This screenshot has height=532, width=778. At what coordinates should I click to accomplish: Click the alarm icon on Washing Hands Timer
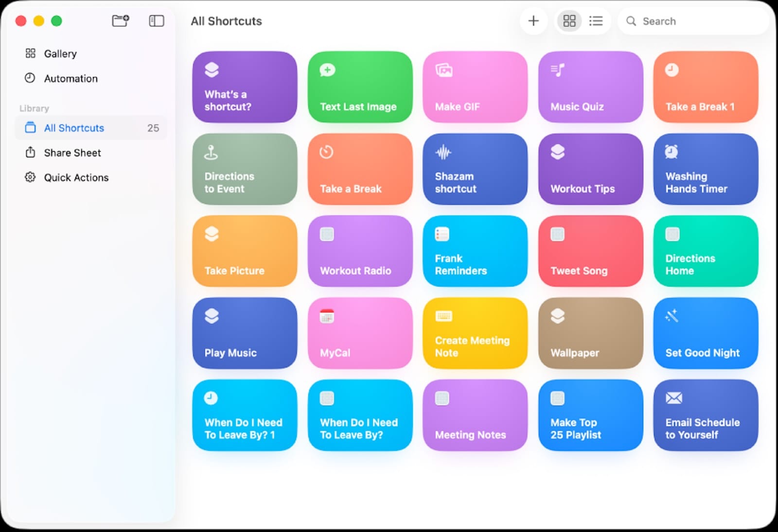(x=672, y=151)
